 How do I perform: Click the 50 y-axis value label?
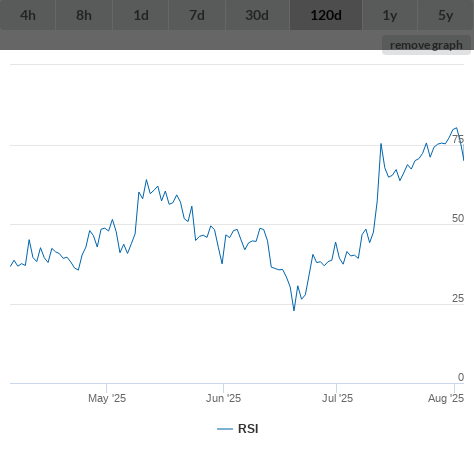click(x=458, y=218)
